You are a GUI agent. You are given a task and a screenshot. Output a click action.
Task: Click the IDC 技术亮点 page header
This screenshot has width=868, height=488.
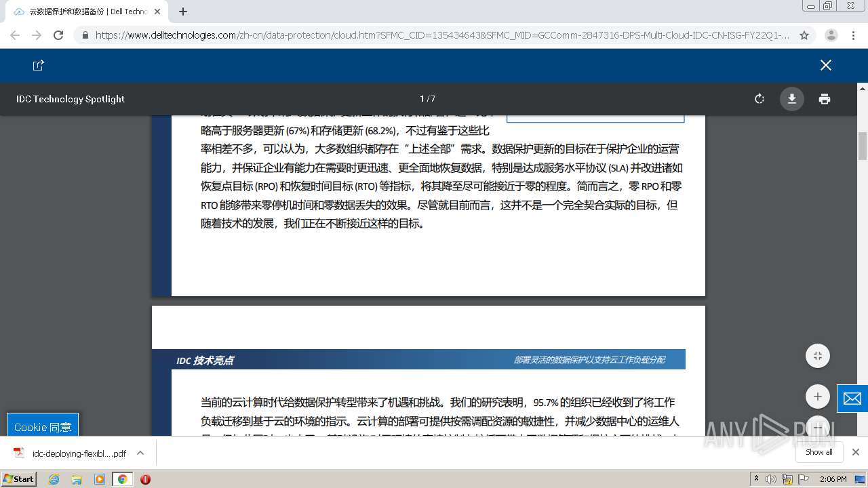[x=205, y=361]
